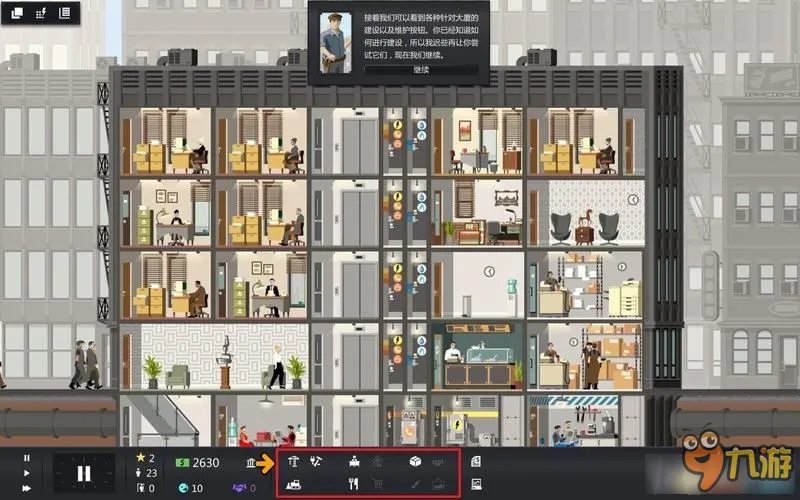
Task: Select the copy shop with large printer
Action: pyautogui.click(x=586, y=284)
